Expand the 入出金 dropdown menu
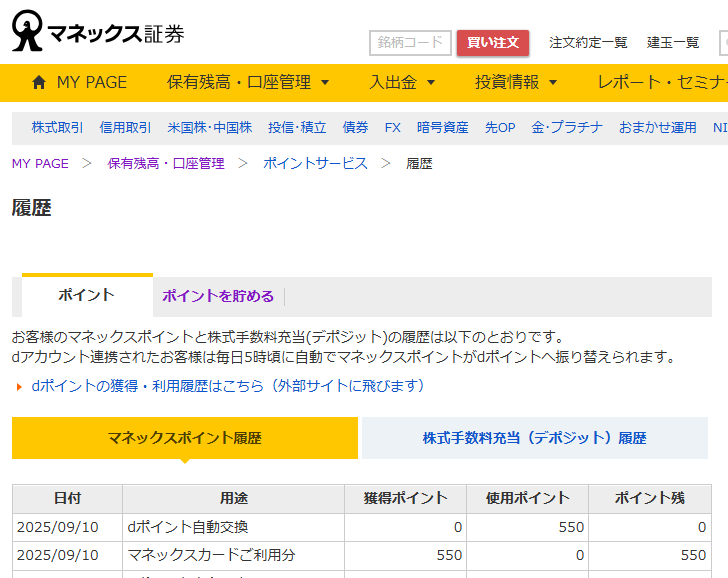Image resolution: width=728 pixels, height=578 pixels. 402,82
